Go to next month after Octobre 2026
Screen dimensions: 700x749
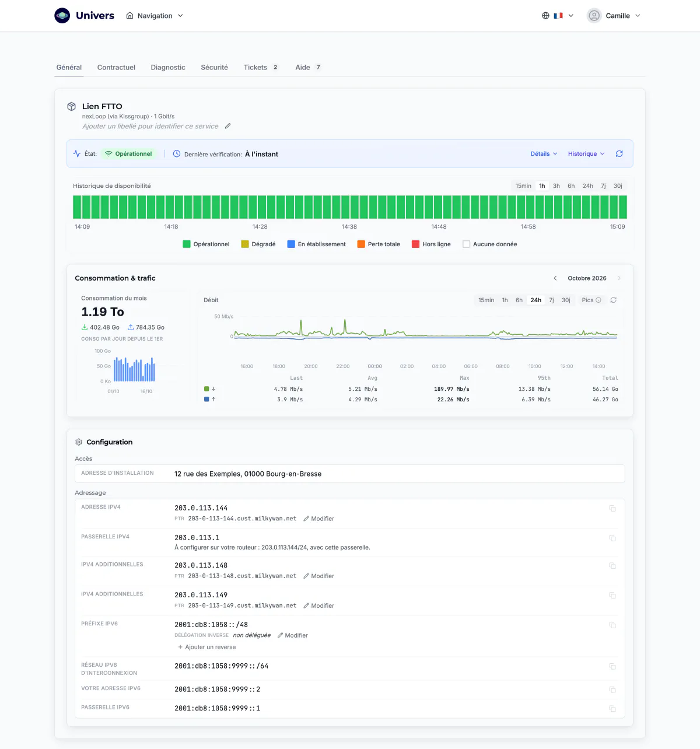[x=619, y=278]
